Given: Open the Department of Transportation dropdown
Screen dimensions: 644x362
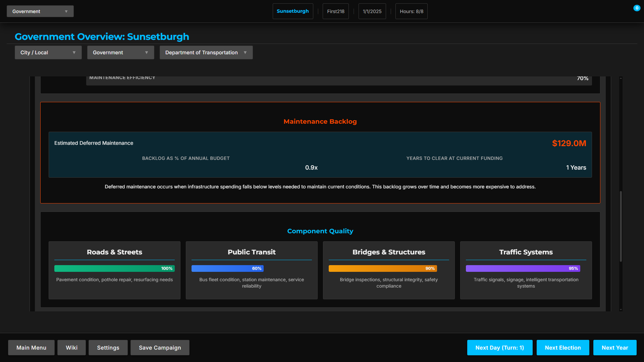Looking at the screenshot, I should (x=206, y=53).
